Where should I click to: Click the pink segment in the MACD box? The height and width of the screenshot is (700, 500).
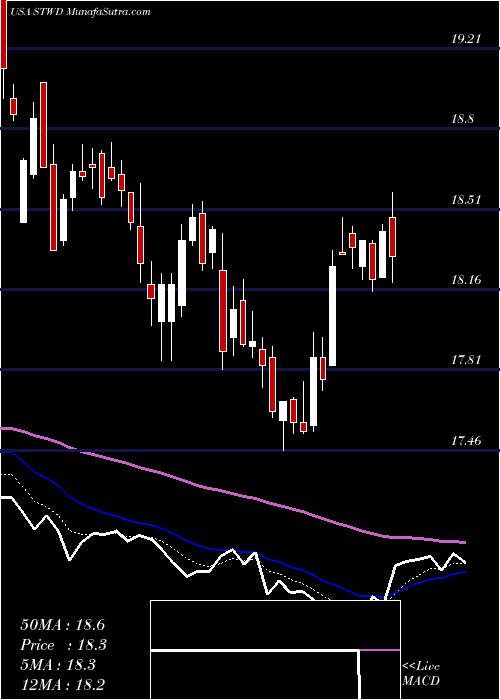[x=380, y=650]
